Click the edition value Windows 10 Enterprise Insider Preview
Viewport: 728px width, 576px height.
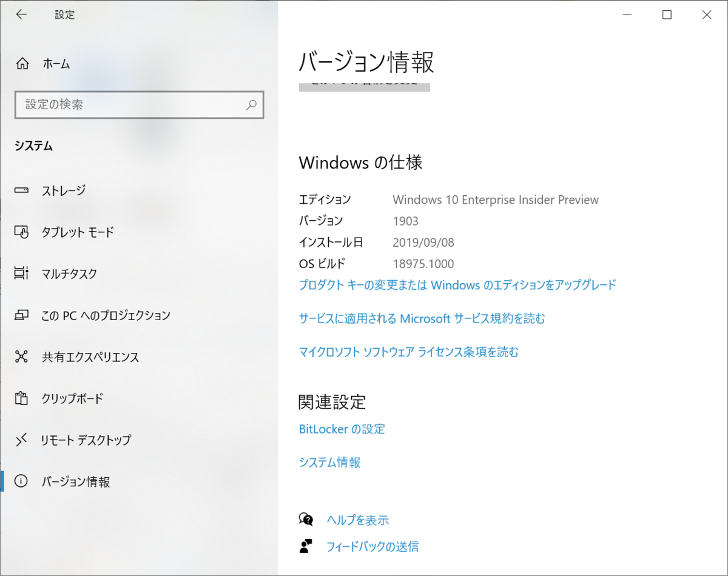tap(496, 199)
